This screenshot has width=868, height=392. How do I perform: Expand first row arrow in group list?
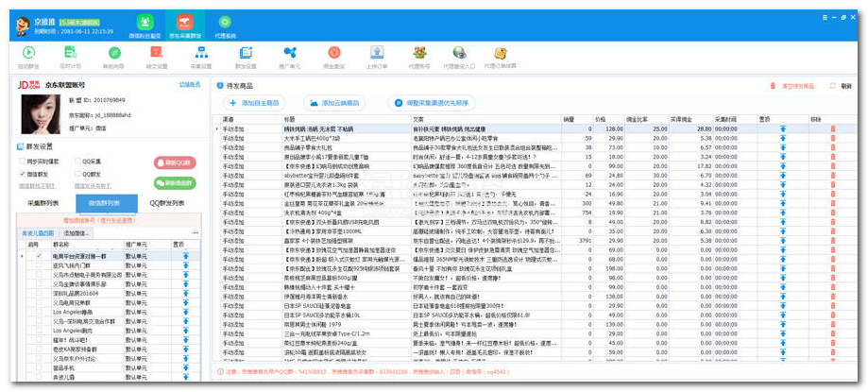[x=25, y=255]
